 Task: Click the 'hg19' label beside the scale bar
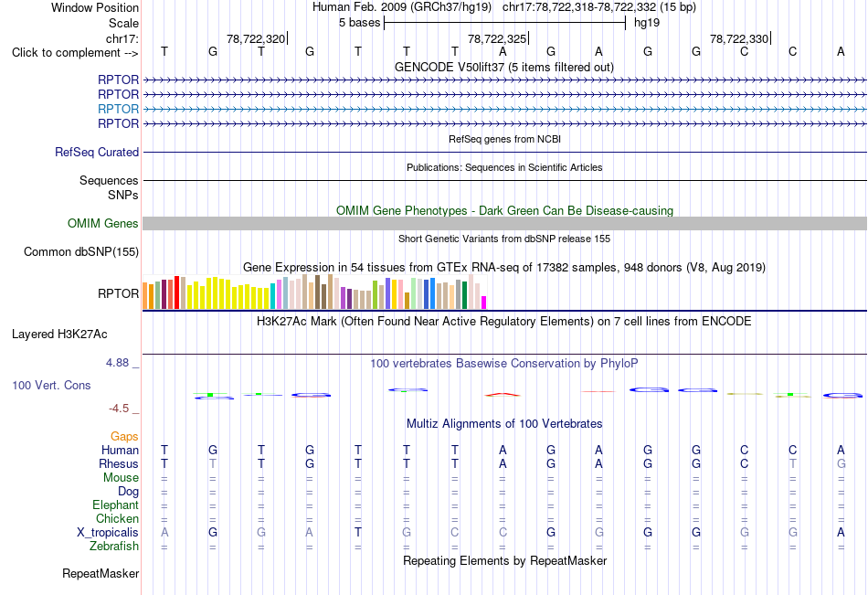click(647, 23)
